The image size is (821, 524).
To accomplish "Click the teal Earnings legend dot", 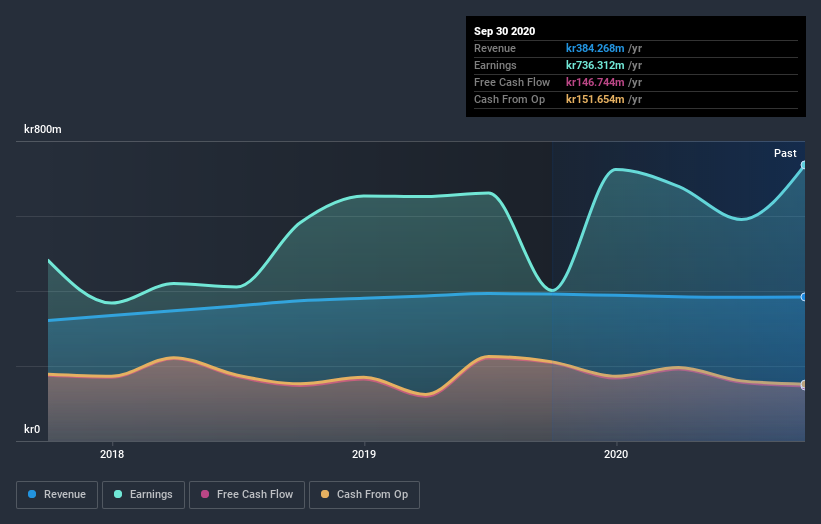I will tap(118, 494).
